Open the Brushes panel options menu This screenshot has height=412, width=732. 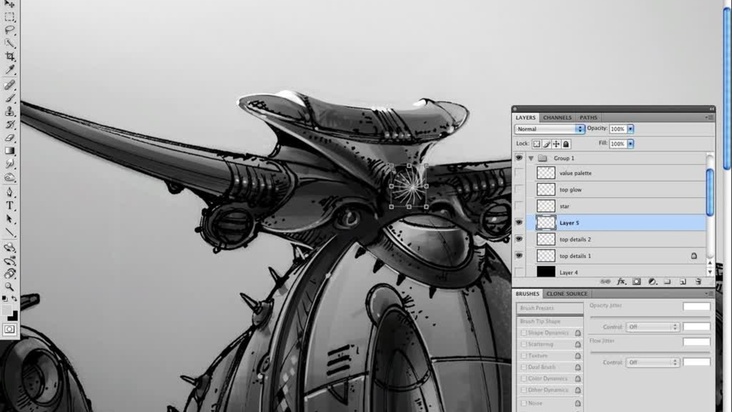click(x=709, y=293)
